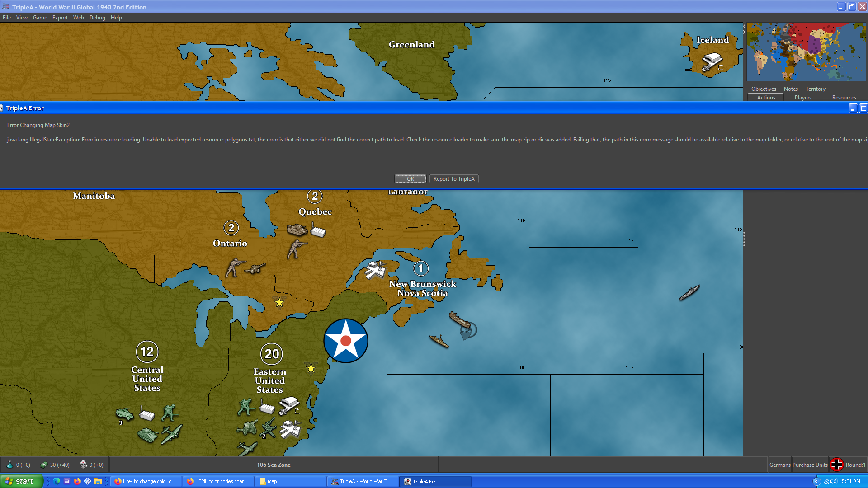This screenshot has width=868, height=488.
Task: Click the 'Purchase Units' status label
Action: [x=810, y=465]
